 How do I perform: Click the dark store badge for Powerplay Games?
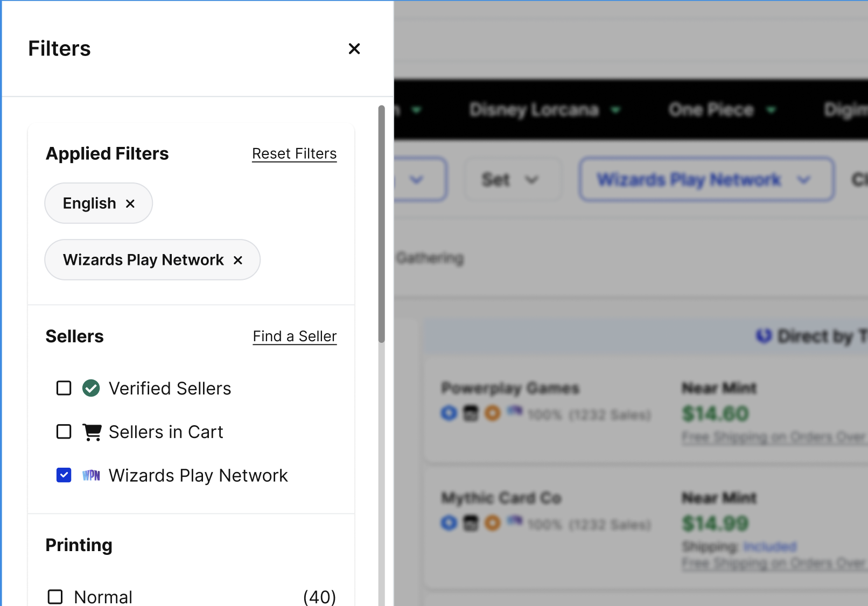point(471,413)
